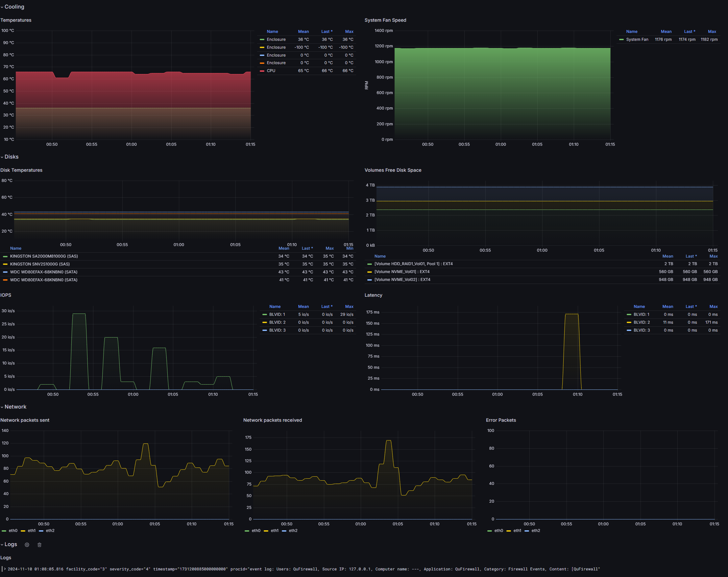Click the KINGSTON SA2000M81000G green marker
The height and width of the screenshot is (577, 728).
(5, 256)
